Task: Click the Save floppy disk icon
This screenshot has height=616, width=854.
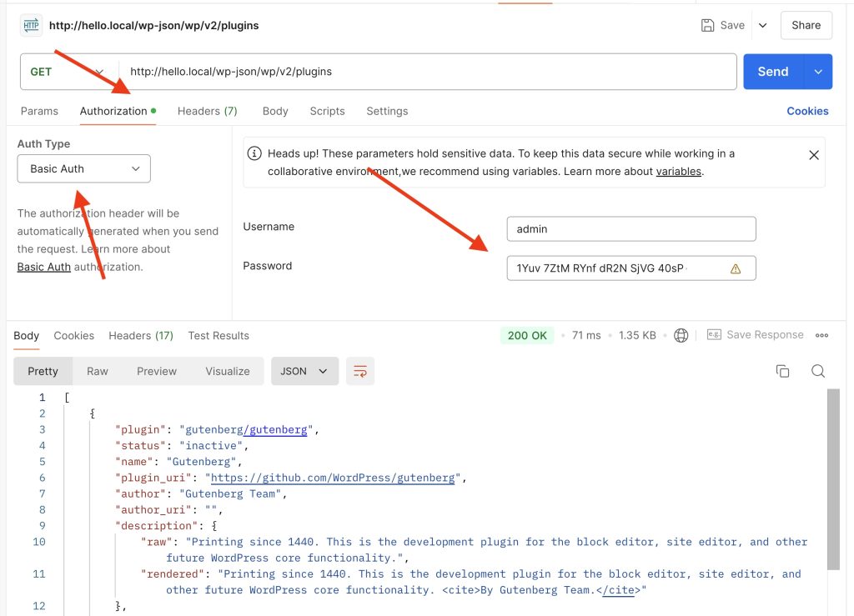Action: point(707,25)
